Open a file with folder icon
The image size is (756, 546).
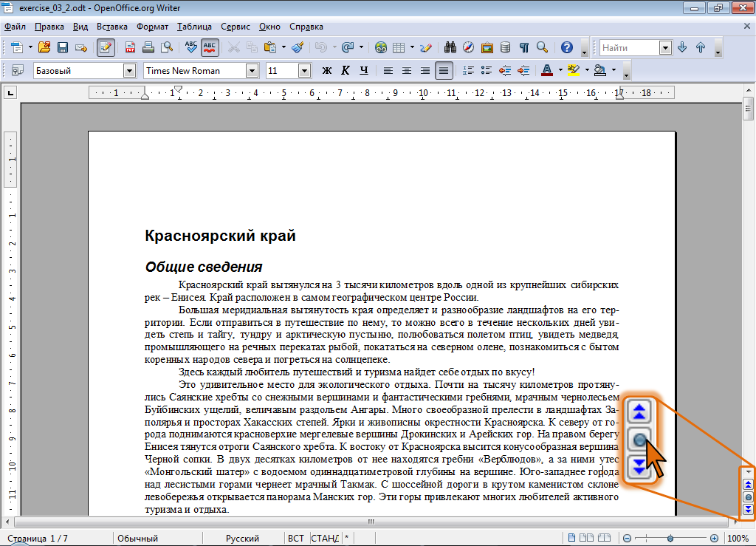[x=44, y=47]
